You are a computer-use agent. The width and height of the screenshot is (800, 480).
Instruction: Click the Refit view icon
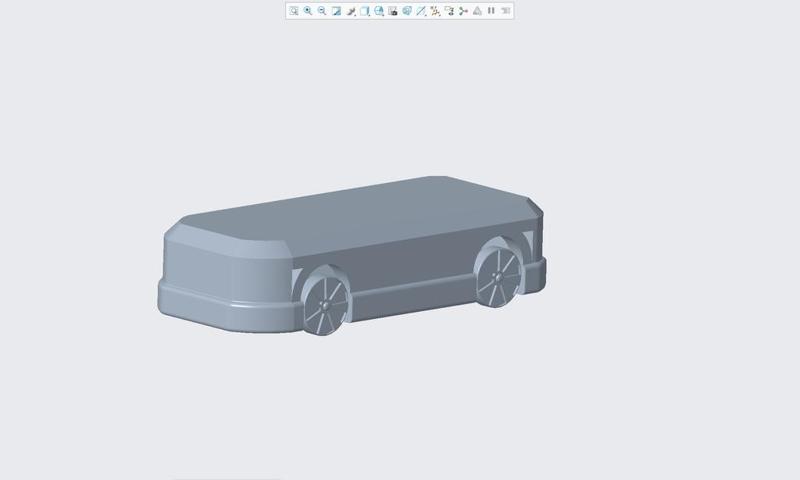coord(294,11)
